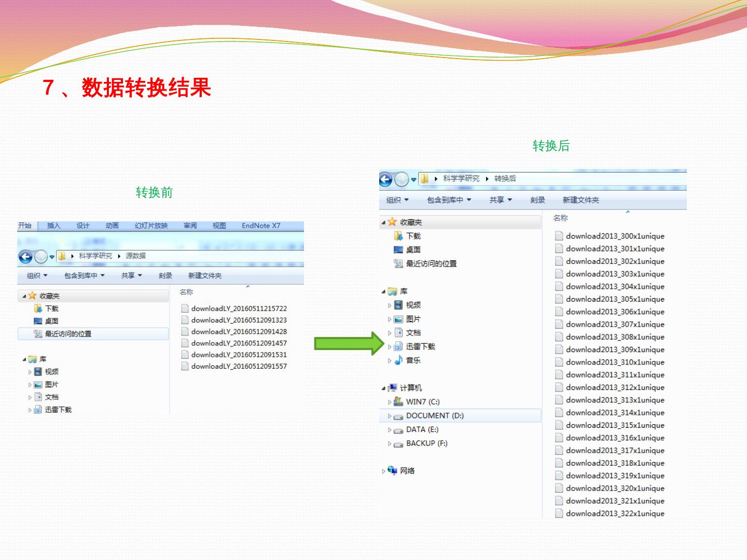Click the file icon beside download2013_300x1unique
Viewport: 747px width, 560px height.
559,236
